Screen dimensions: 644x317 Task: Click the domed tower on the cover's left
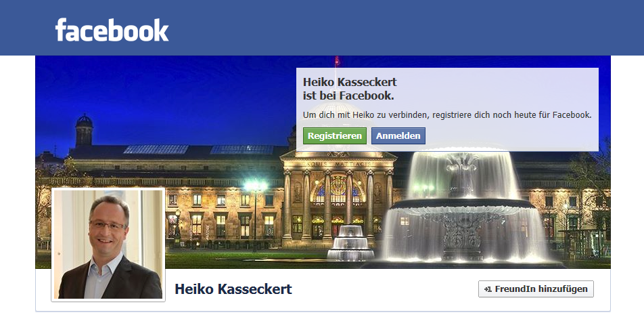pyautogui.click(x=84, y=131)
